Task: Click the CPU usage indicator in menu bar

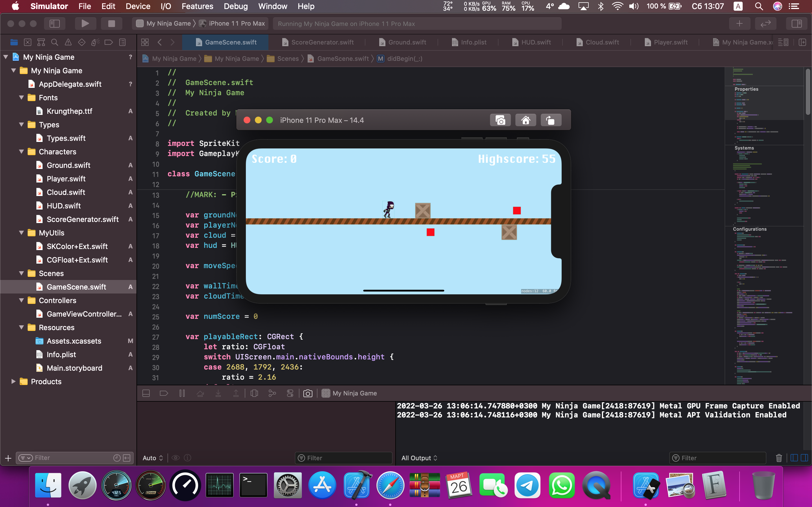Action: [526, 6]
